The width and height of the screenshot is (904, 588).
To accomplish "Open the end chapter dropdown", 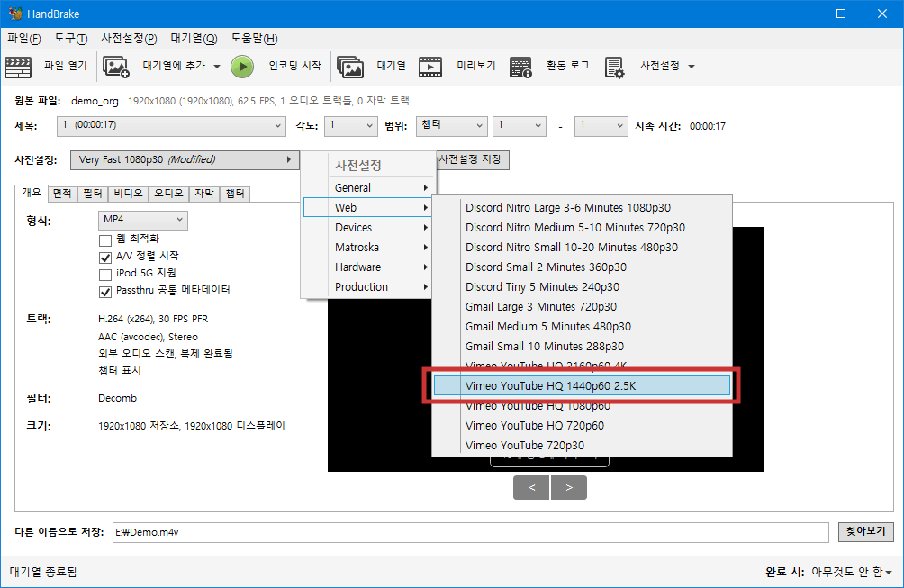I will point(601,126).
